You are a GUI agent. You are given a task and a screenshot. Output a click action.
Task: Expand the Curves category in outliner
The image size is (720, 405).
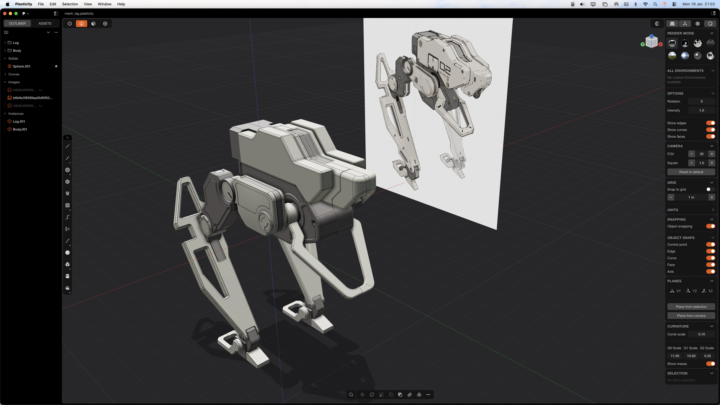point(5,74)
